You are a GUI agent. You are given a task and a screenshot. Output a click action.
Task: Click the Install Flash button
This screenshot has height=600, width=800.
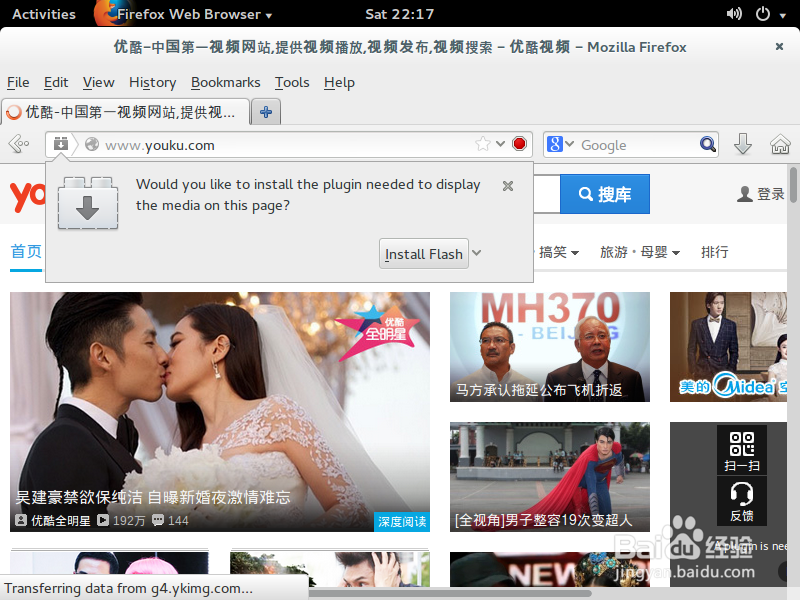coord(423,253)
